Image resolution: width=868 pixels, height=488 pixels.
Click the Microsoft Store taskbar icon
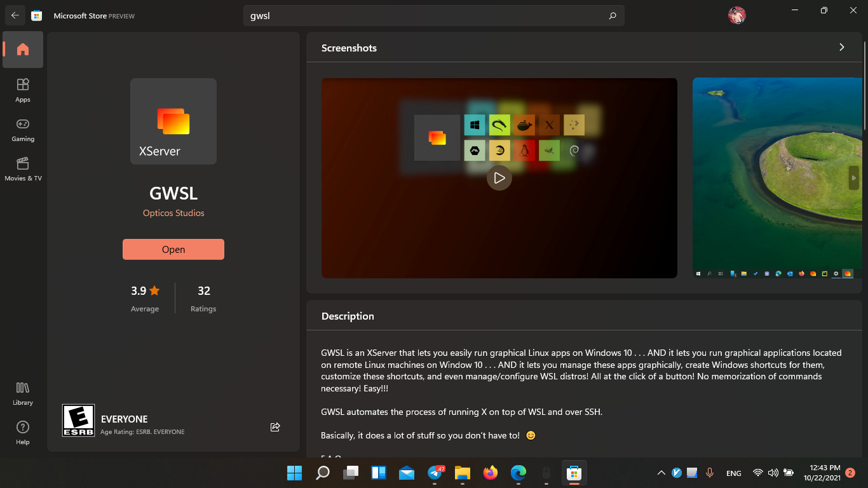click(x=574, y=473)
